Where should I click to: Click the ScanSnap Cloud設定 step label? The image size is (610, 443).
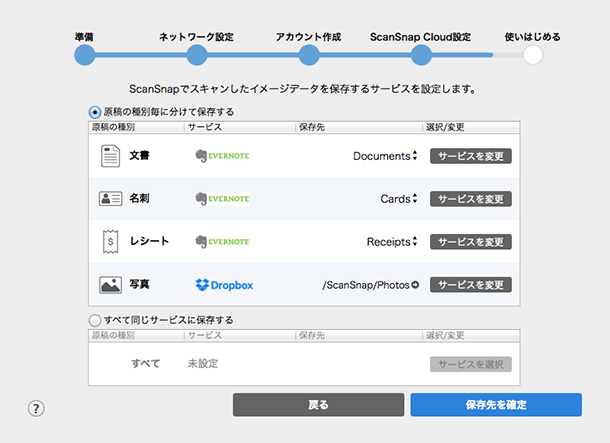click(421, 37)
